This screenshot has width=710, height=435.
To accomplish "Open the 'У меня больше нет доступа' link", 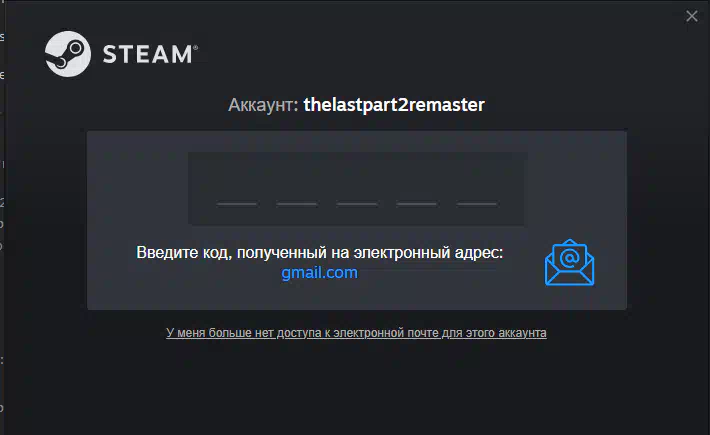I will 356,333.
